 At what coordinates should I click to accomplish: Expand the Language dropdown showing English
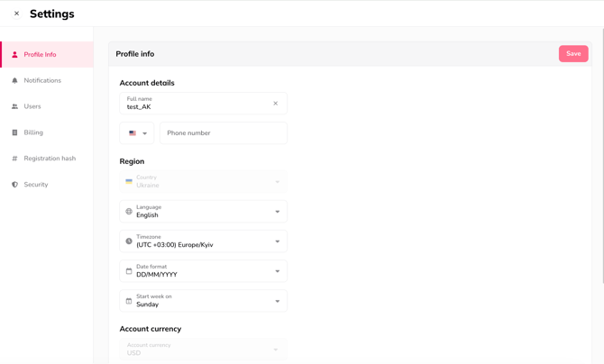(204, 212)
